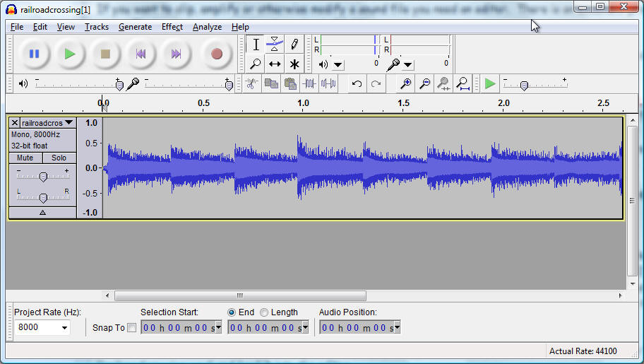Solo the railroadcros track
644x364 pixels.
[x=59, y=158]
